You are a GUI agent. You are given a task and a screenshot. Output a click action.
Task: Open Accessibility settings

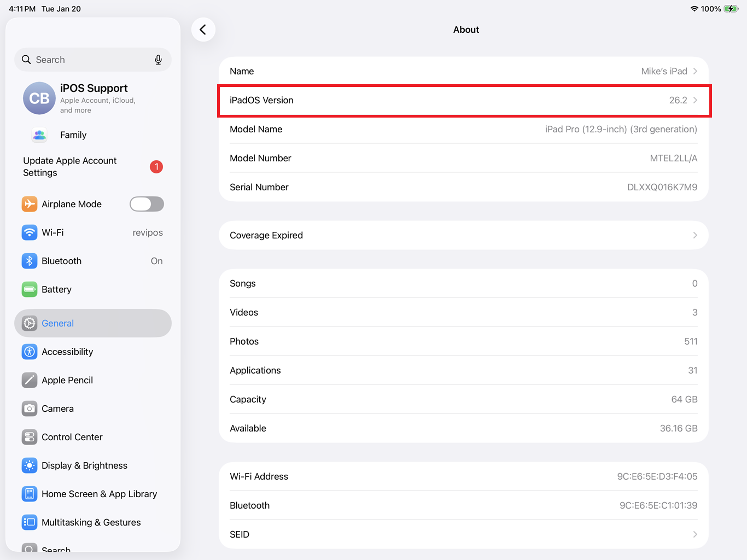(x=93, y=352)
